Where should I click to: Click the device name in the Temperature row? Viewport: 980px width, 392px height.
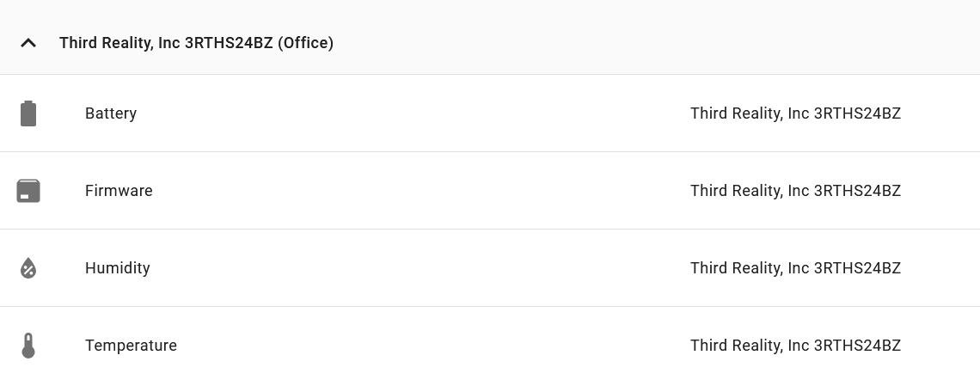point(795,346)
